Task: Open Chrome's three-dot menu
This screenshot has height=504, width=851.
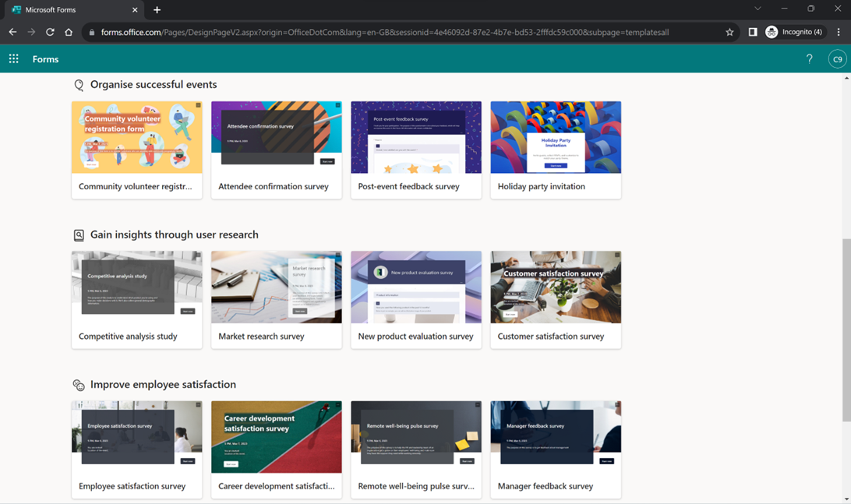Action: [839, 32]
